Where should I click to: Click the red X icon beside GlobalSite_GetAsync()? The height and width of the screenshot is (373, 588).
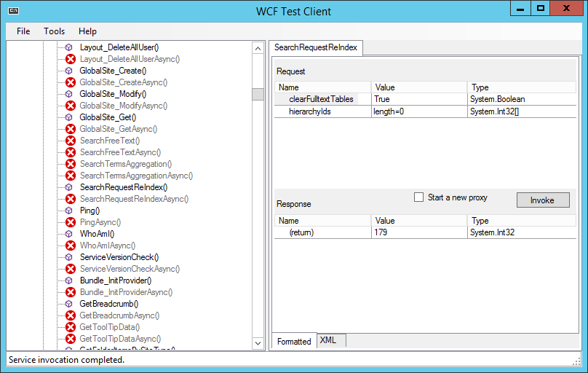point(71,129)
